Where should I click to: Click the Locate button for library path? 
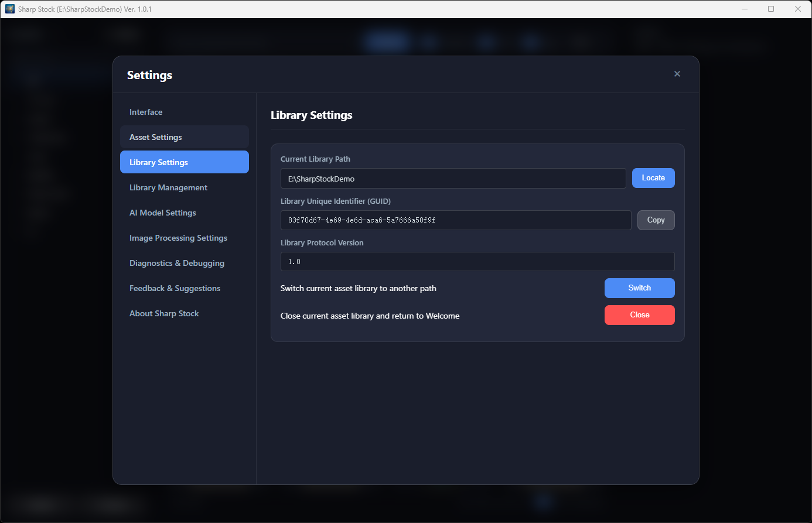click(653, 178)
